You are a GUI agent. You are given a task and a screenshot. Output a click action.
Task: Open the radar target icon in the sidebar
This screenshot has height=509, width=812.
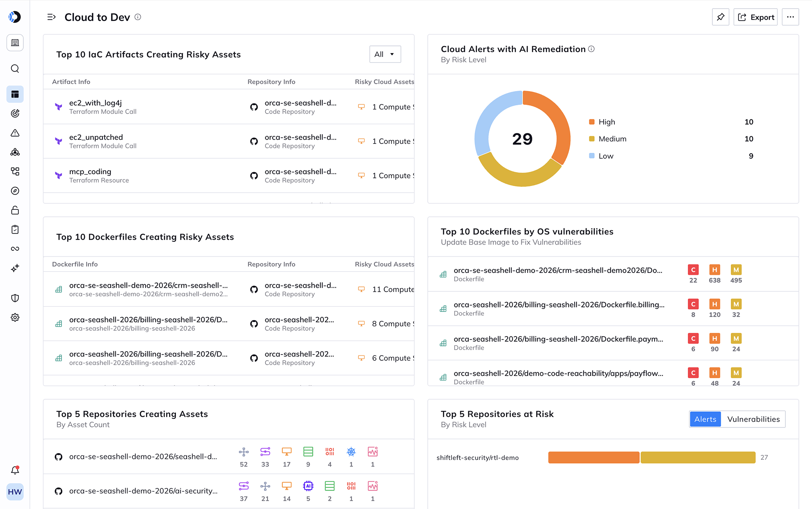[15, 114]
